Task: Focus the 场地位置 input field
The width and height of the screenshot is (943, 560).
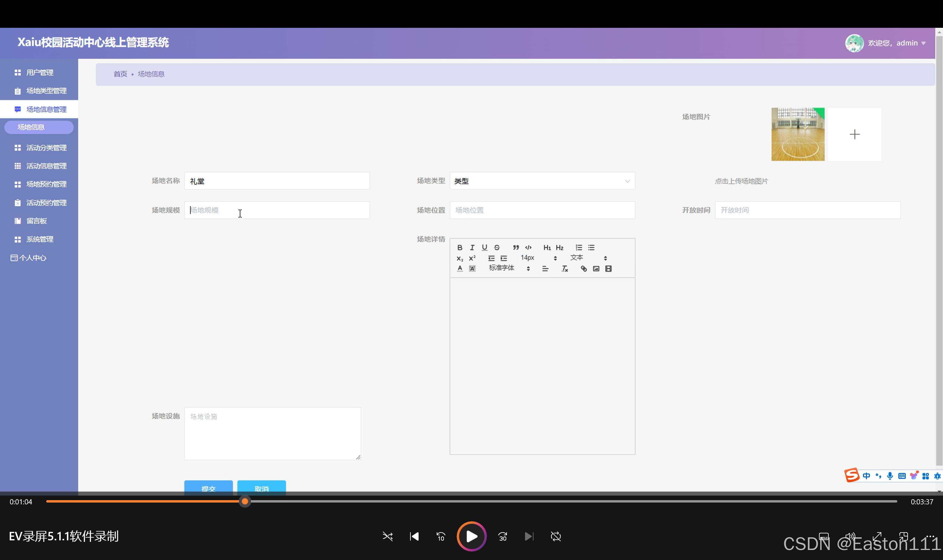Action: 542,210
